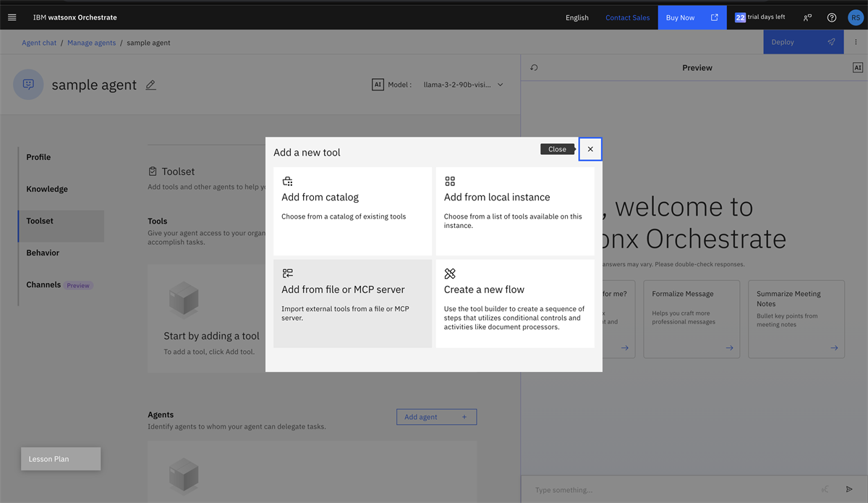This screenshot has height=503, width=868.
Task: Go to Manage agents breadcrumb
Action: [x=91, y=43]
